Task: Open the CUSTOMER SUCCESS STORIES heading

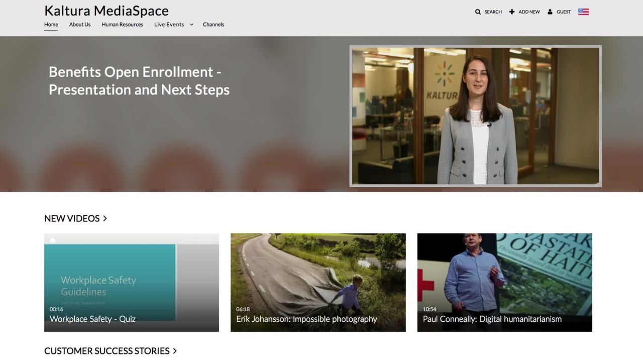Action: [x=107, y=351]
